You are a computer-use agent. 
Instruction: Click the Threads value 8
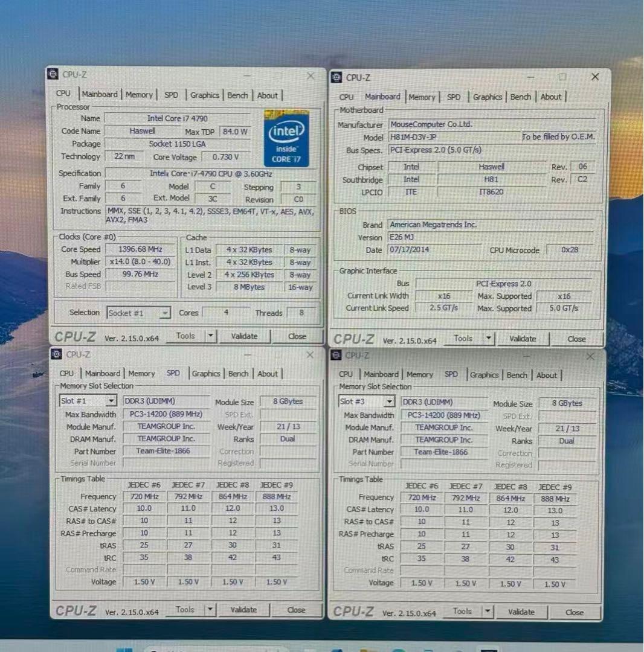[x=301, y=313]
